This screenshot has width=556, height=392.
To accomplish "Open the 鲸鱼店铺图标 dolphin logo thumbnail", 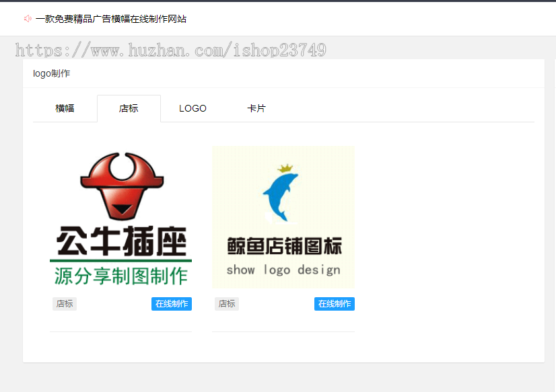I will (283, 217).
